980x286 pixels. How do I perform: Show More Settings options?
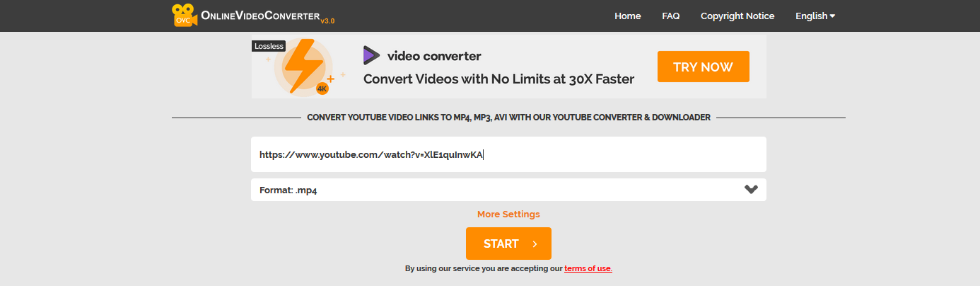click(x=508, y=214)
